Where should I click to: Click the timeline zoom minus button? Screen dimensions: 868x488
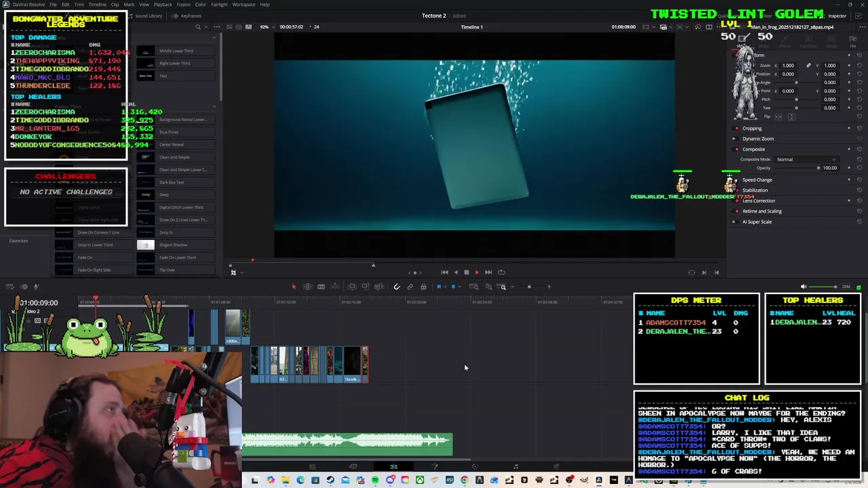[513, 287]
